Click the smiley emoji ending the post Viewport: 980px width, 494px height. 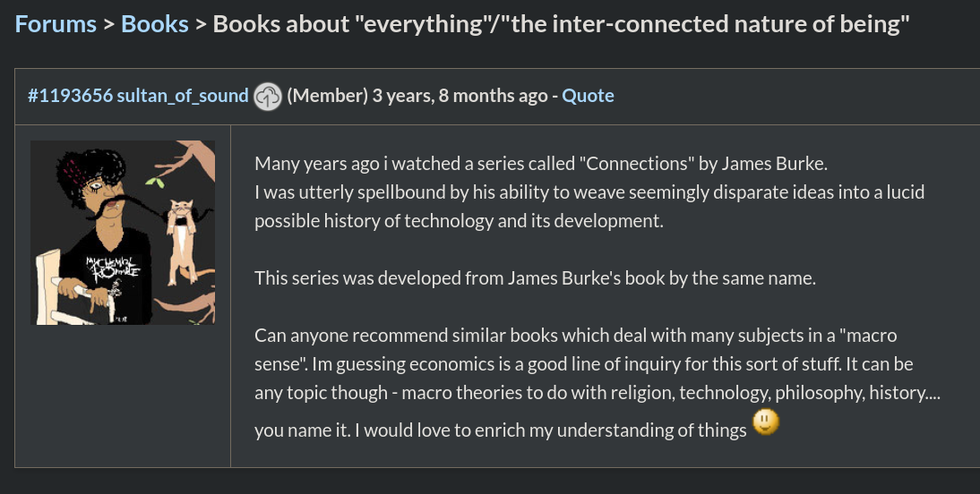tap(766, 422)
